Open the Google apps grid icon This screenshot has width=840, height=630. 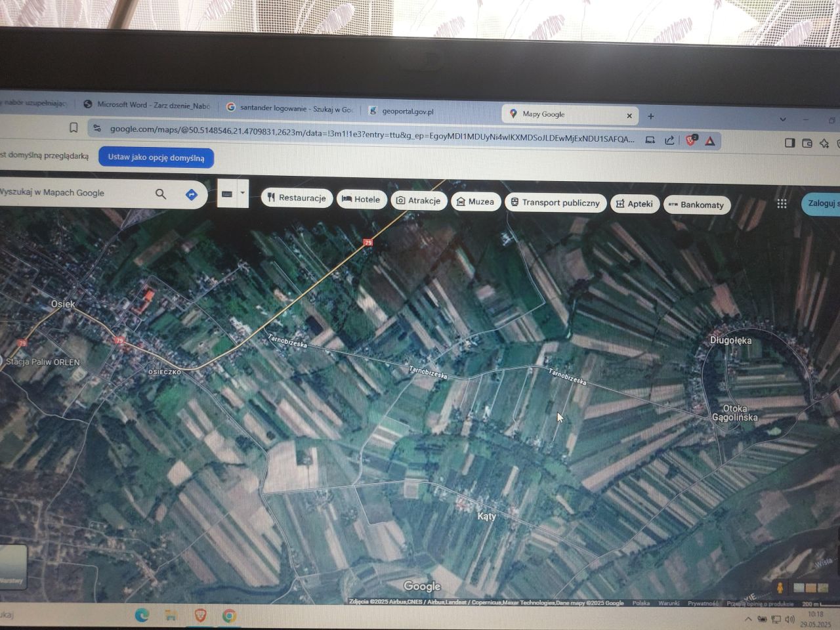point(782,203)
